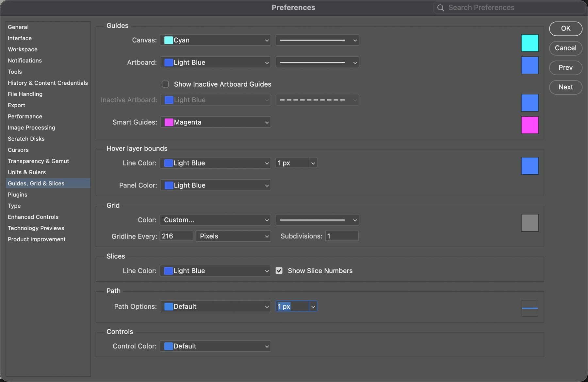Screen dimensions: 588x382
Task: Select General preferences category
Action: click(x=48, y=27)
